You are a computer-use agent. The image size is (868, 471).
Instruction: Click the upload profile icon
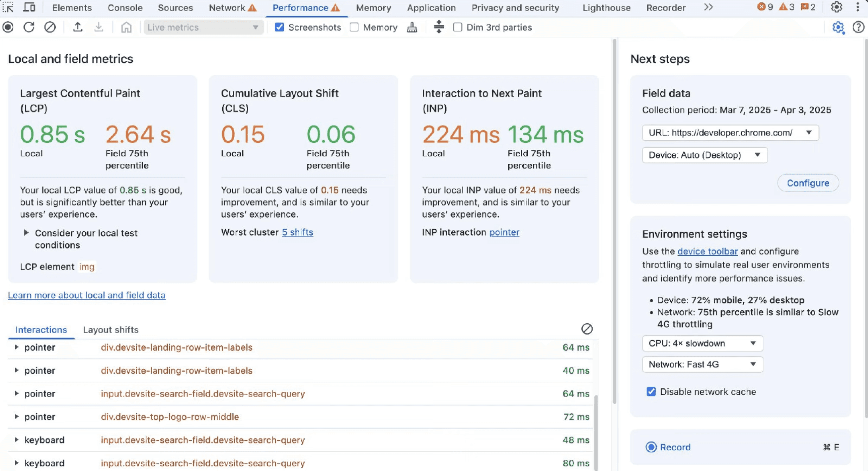(77, 27)
